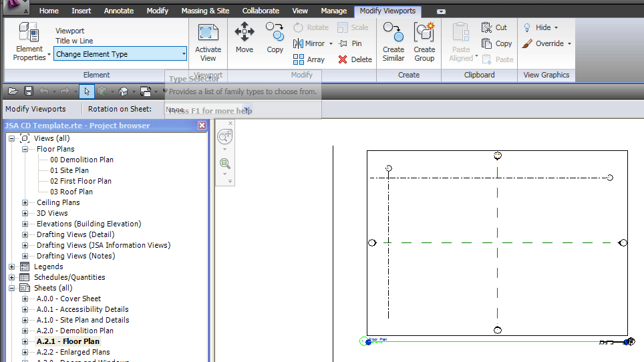The image size is (644, 362).
Task: Switch to the Annotate ribbon tab
Action: click(x=120, y=11)
